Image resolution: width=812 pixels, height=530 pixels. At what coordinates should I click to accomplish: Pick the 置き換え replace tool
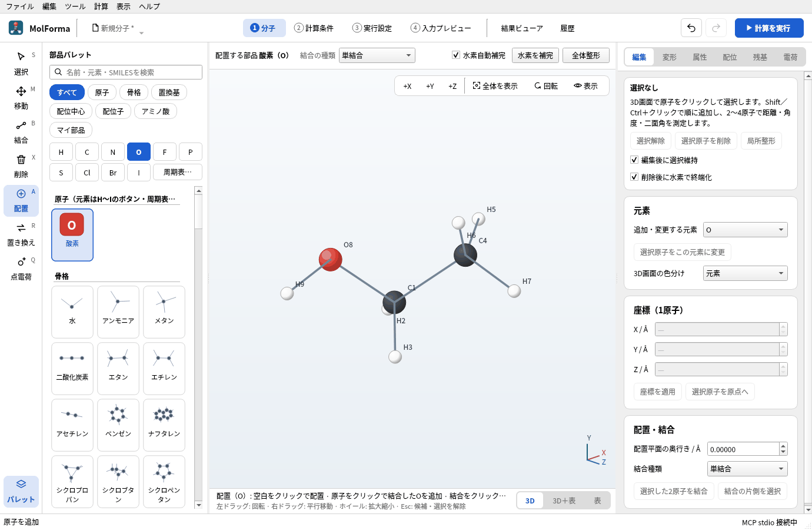(x=21, y=234)
